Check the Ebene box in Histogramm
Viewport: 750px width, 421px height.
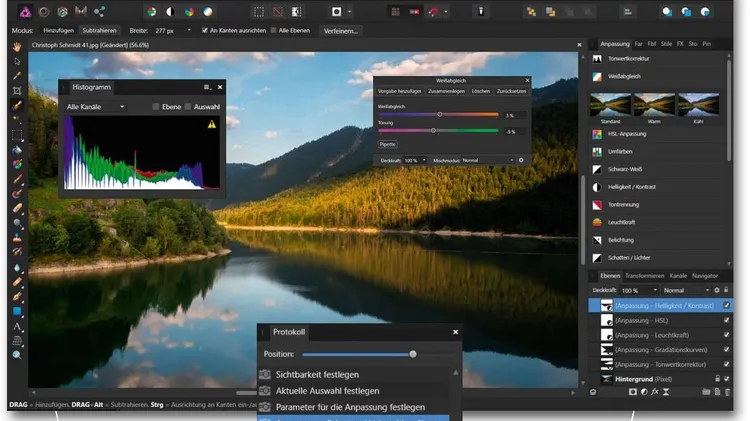(155, 107)
